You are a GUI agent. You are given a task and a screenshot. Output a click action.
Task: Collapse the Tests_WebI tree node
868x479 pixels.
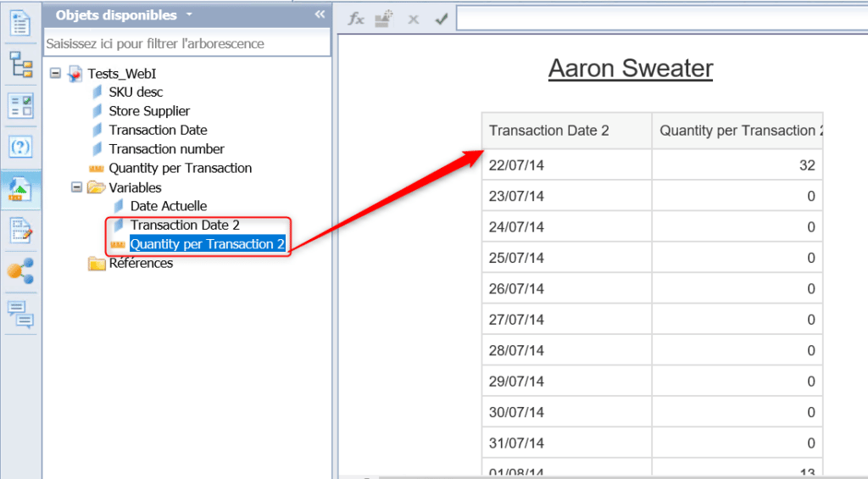click(x=56, y=74)
